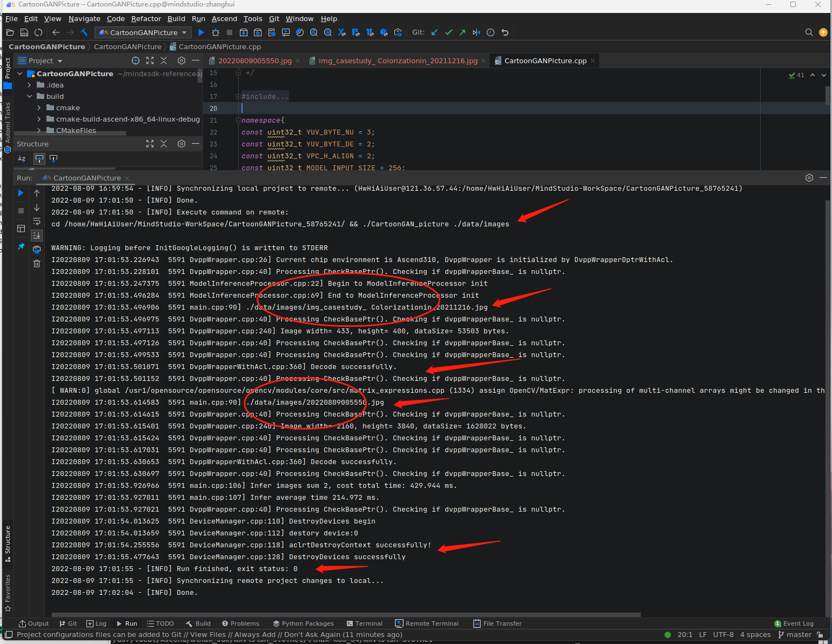Screen dimensions: 832x644
Task: Search everywhere using the magnifier icon
Action: pyautogui.click(x=809, y=32)
